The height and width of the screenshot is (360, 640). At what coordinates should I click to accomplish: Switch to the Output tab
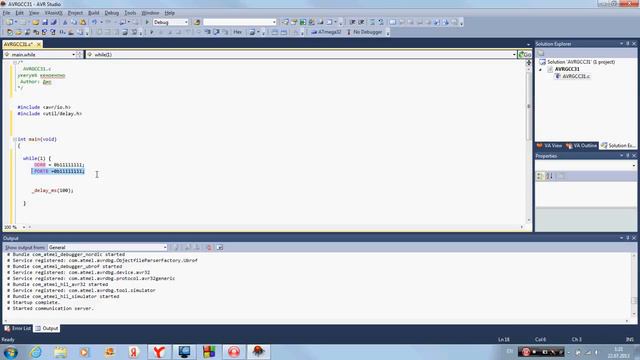(47, 329)
